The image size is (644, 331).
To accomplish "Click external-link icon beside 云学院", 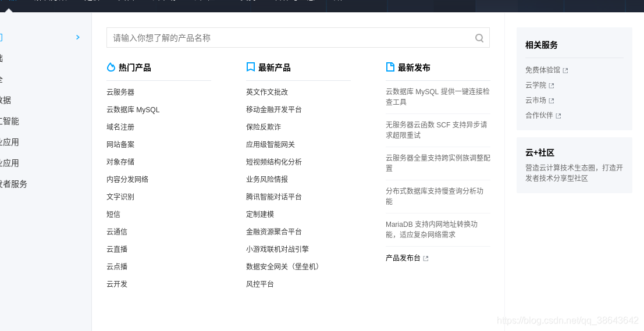I will (551, 86).
